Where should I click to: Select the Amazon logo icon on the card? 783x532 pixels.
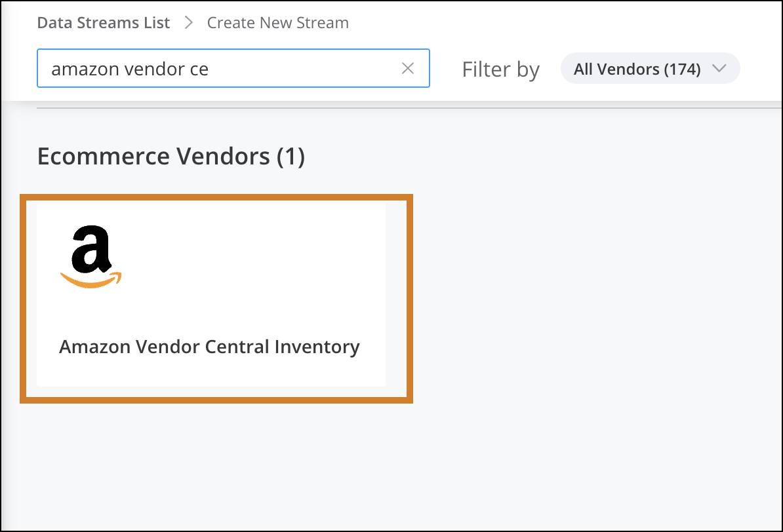pos(91,257)
